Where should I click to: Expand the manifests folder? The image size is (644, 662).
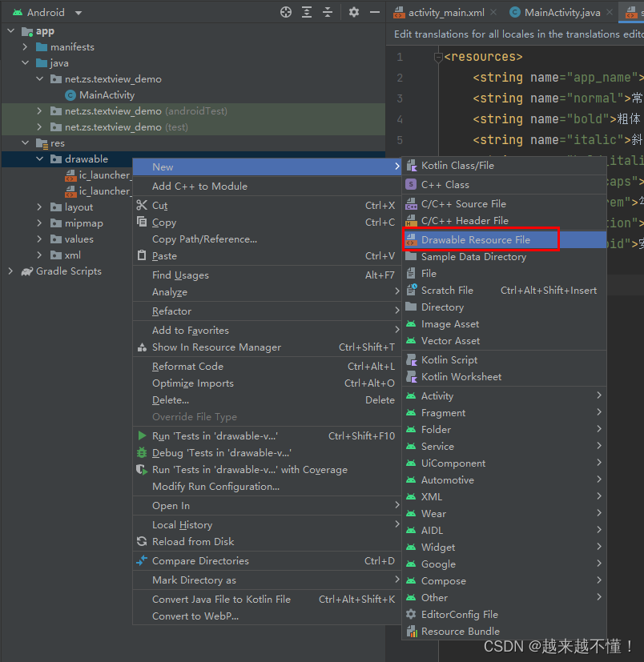(x=26, y=47)
